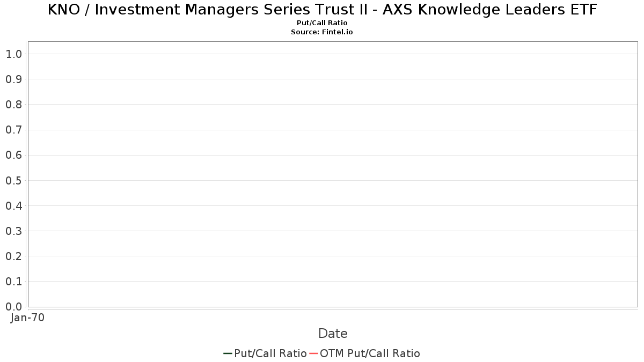
Task: Click the dark green Put/Call Ratio legend line
Action: [228, 353]
